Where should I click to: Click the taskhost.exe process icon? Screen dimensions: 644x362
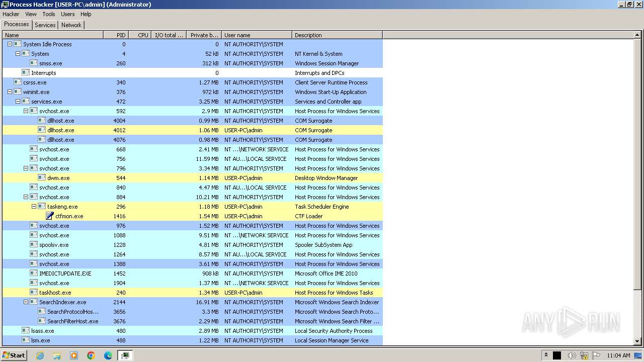(34, 293)
